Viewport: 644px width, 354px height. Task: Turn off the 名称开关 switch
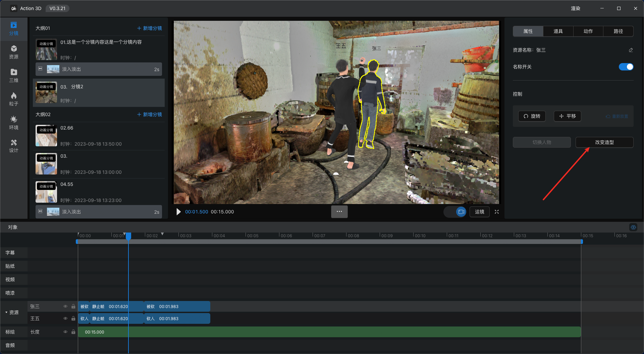pyautogui.click(x=626, y=67)
